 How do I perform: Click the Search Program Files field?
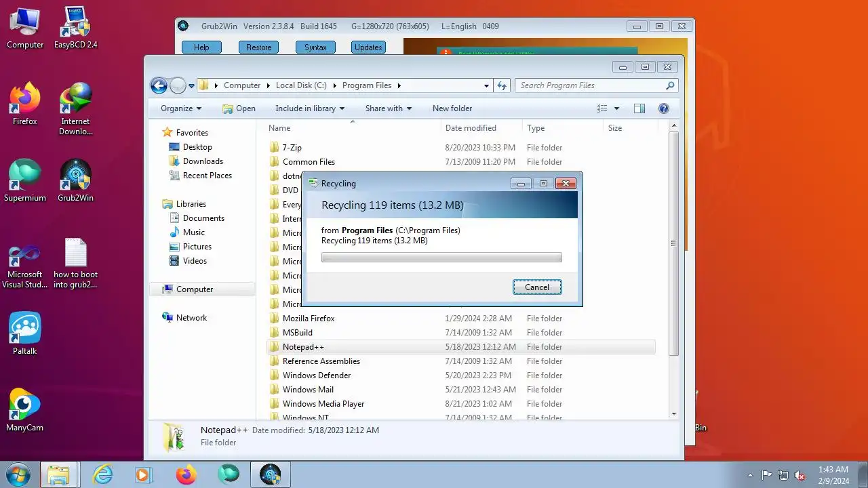tap(590, 85)
